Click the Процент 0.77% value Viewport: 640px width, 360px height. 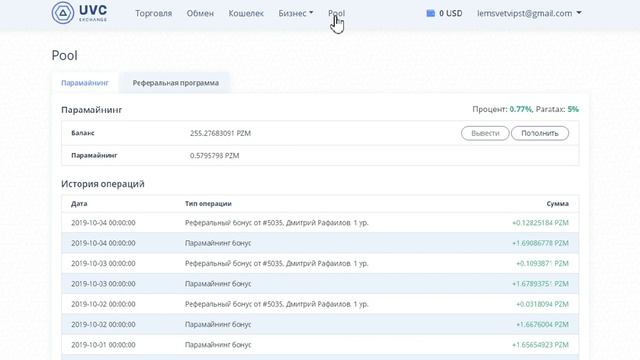coord(520,109)
